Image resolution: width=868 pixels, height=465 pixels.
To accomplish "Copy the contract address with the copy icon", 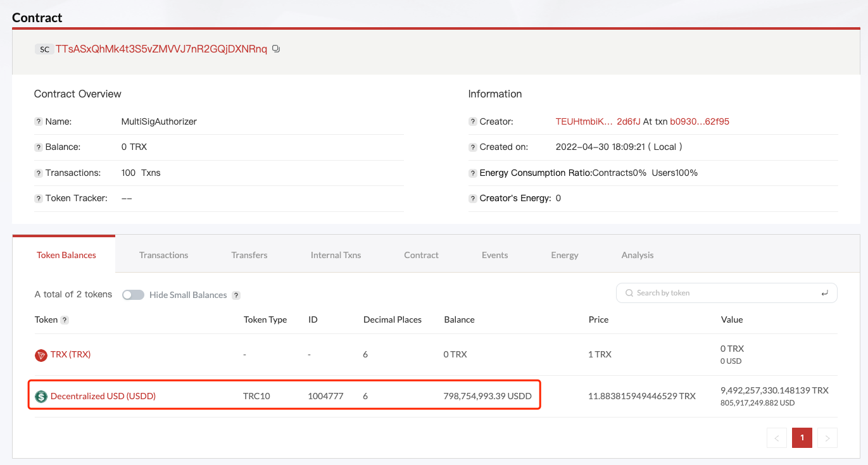I will click(276, 49).
